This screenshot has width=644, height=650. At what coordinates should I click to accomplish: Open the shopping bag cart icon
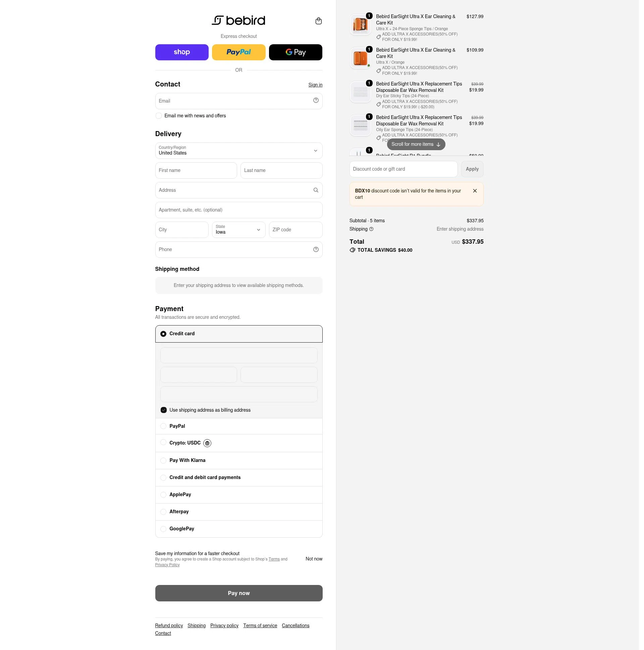[x=318, y=21]
